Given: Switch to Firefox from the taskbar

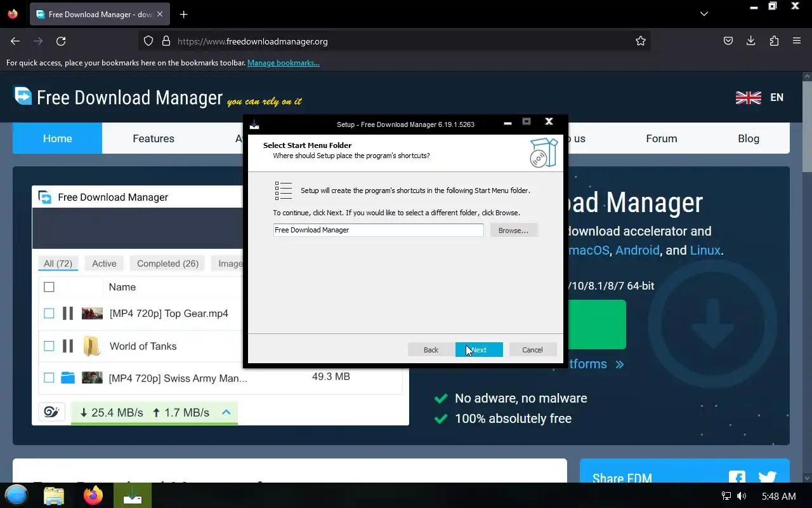Looking at the screenshot, I should (x=93, y=495).
